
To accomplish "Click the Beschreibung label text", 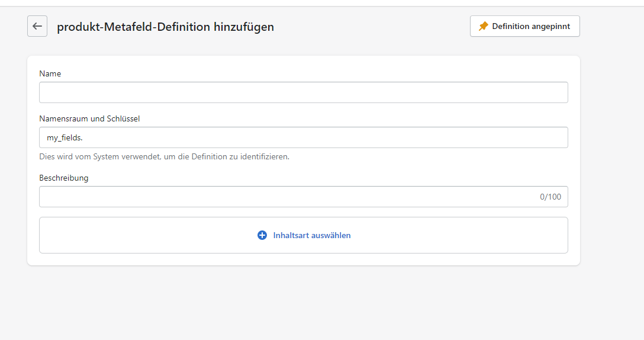I will pos(64,178).
